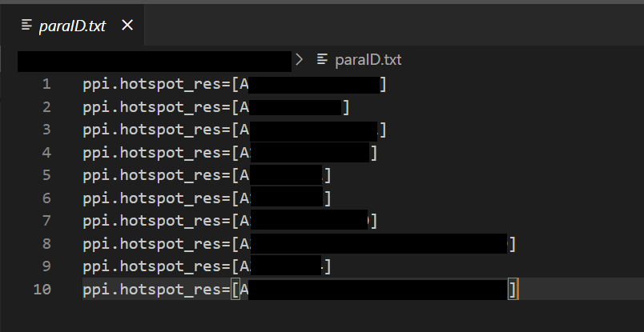Click the closing bracket on line 8

point(512,243)
